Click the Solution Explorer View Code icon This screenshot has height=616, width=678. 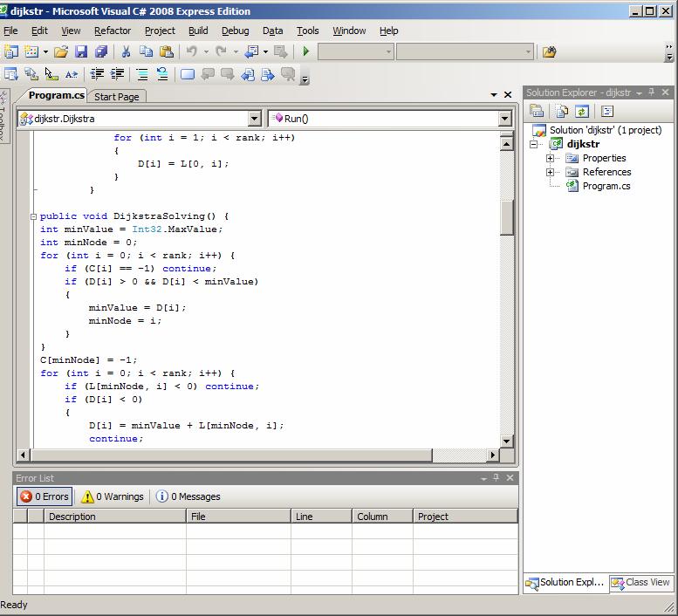(x=607, y=112)
